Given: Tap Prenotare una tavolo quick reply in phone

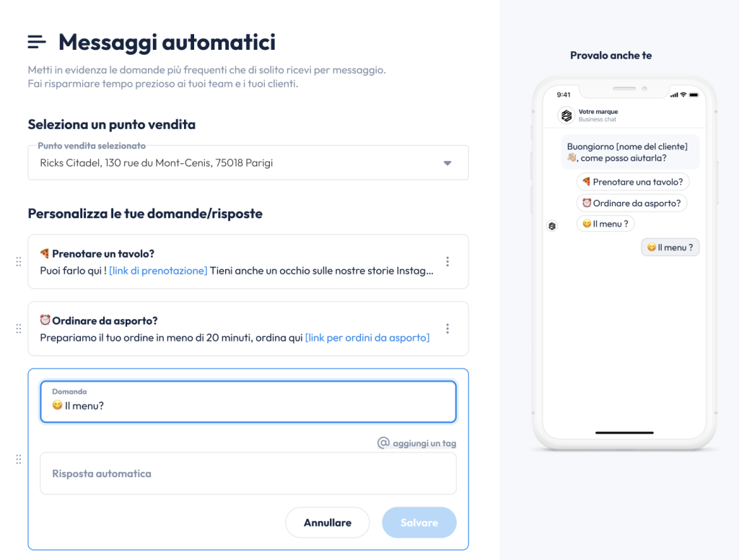Looking at the screenshot, I should 632,182.
